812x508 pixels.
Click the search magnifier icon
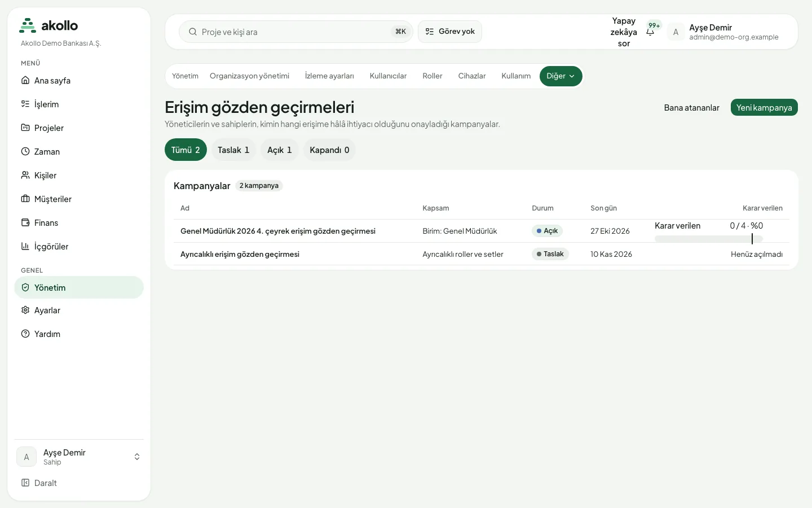pos(193,32)
